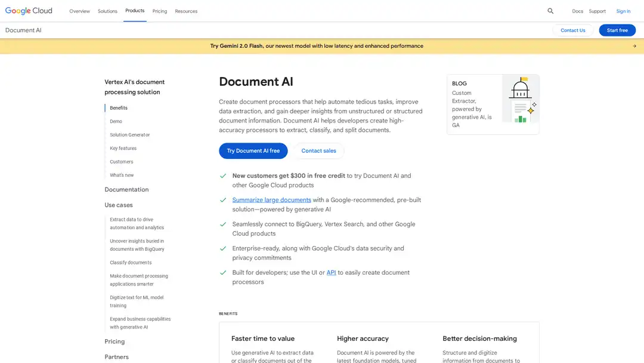Open the Support link
The image size is (644, 363).
click(x=597, y=11)
